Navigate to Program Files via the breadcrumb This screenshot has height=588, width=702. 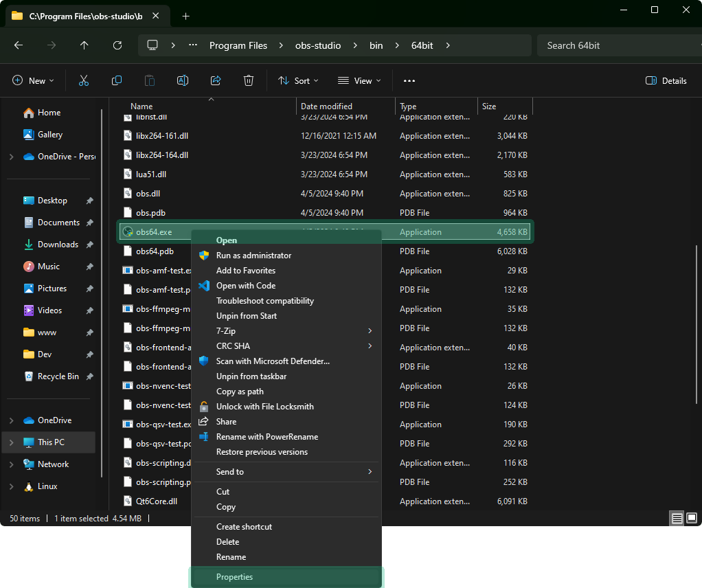238,45
